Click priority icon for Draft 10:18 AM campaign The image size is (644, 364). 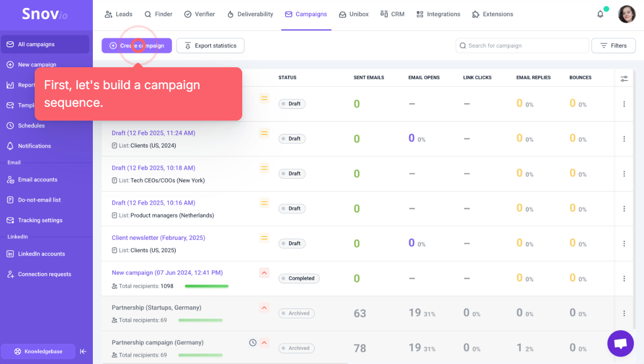tap(264, 168)
